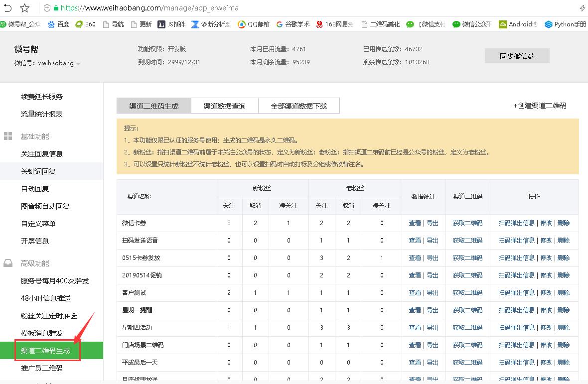Open the Android bookmark
588x384 pixels.
tap(518, 24)
